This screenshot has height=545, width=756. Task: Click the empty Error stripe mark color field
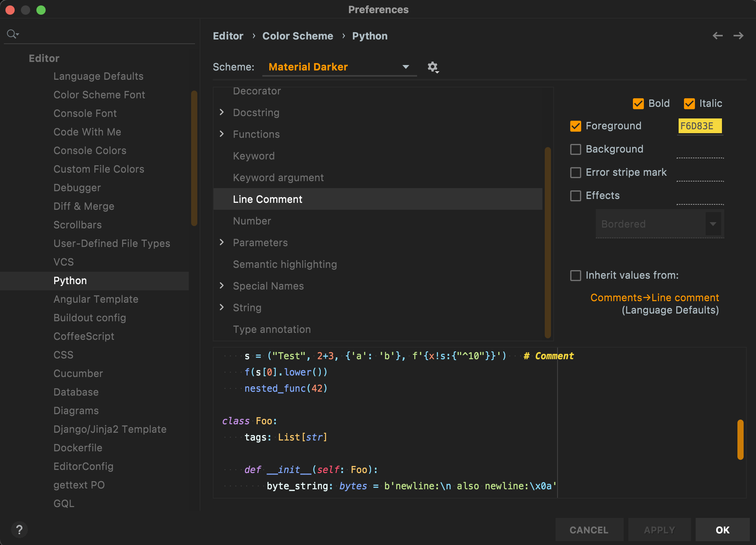pos(700,174)
